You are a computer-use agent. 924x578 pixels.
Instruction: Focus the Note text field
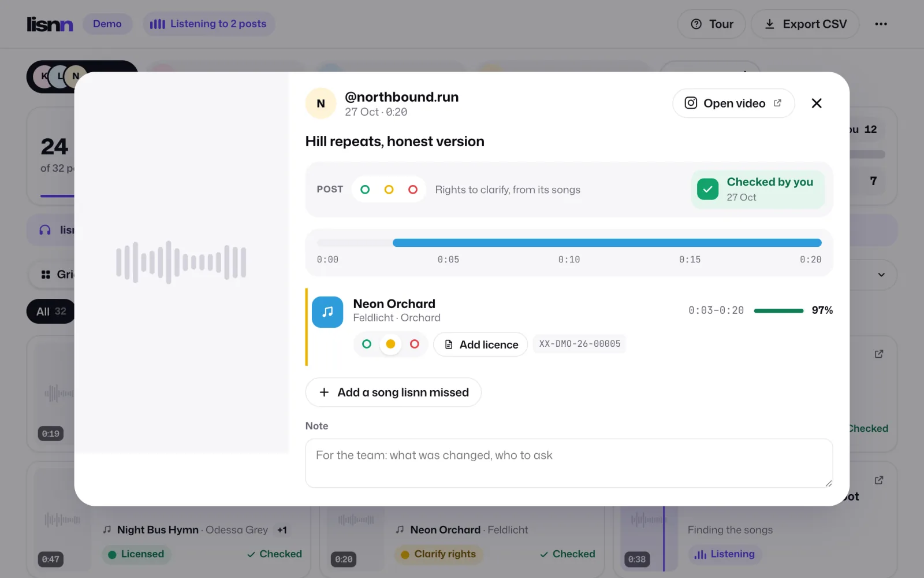tap(569, 463)
